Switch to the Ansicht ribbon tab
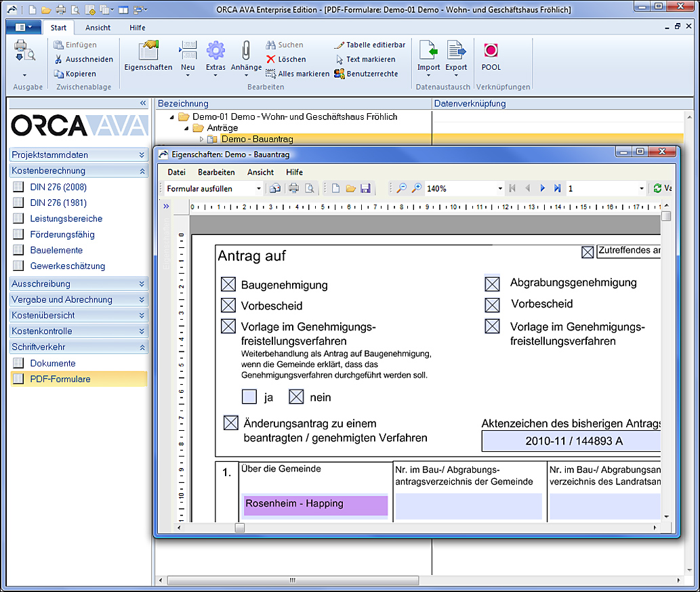 [x=98, y=28]
